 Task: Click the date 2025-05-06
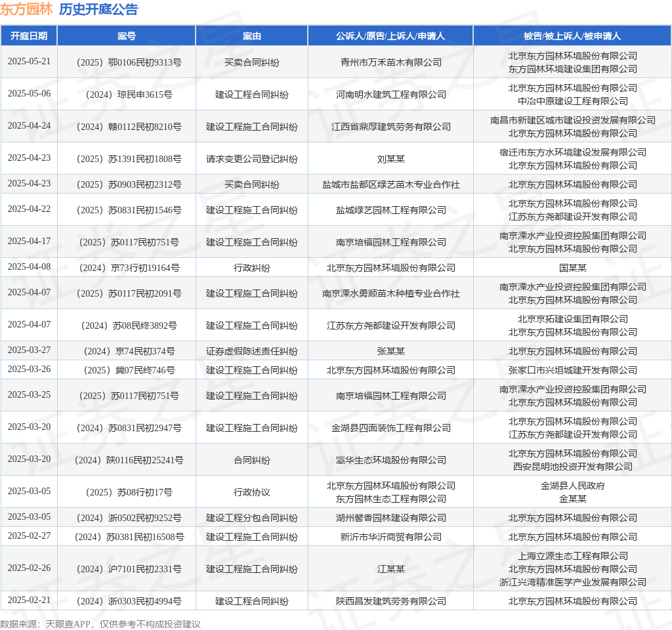pyautogui.click(x=29, y=93)
